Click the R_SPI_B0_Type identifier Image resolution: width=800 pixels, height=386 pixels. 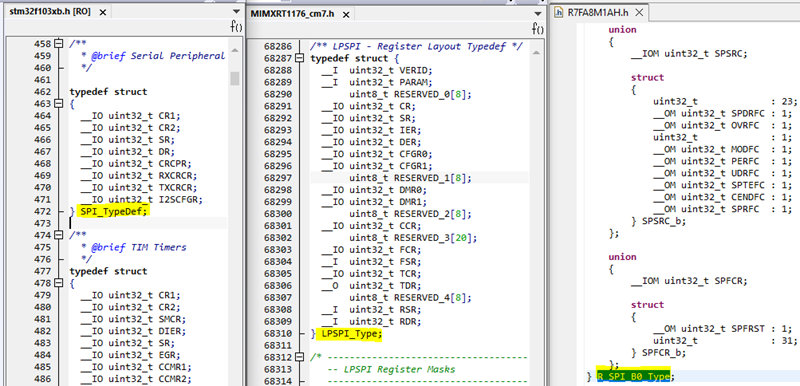[633, 377]
